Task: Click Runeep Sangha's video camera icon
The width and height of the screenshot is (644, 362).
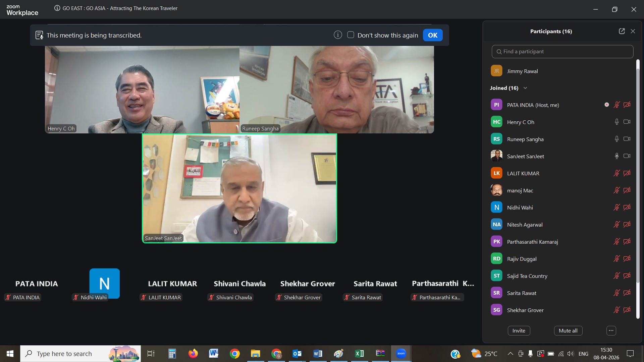Action: pyautogui.click(x=627, y=139)
